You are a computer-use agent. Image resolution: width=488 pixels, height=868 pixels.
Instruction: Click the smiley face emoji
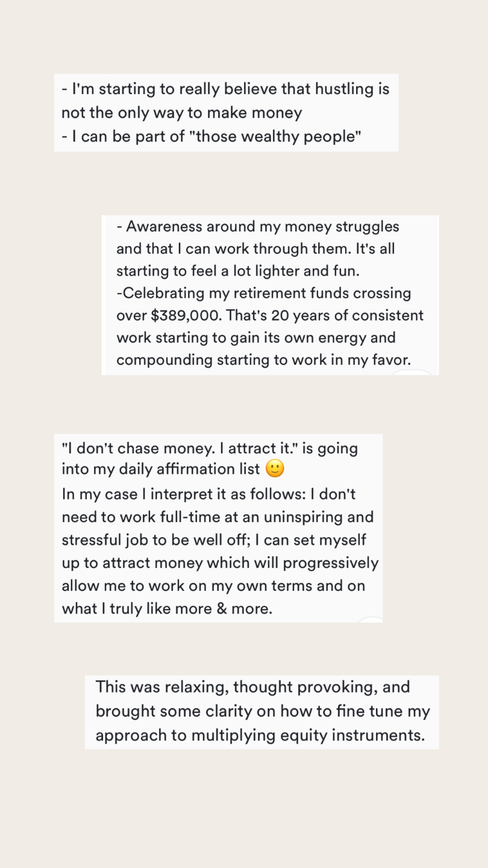[275, 469]
